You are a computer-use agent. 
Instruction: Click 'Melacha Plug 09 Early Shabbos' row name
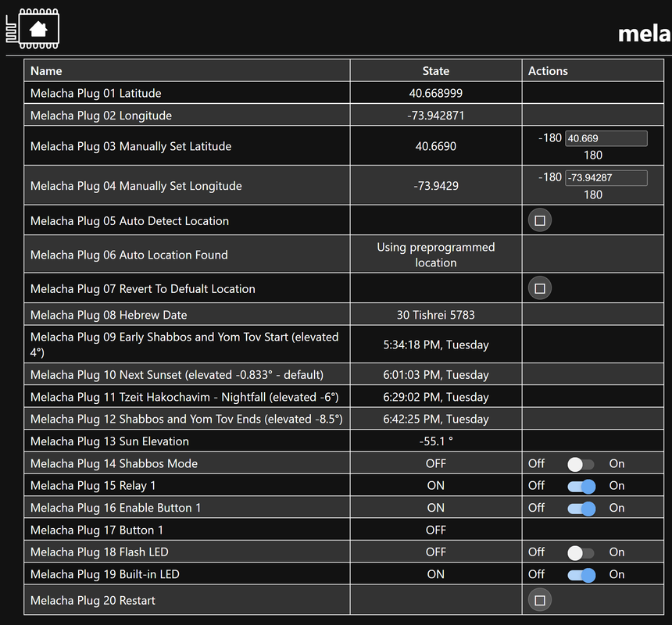pyautogui.click(x=184, y=345)
